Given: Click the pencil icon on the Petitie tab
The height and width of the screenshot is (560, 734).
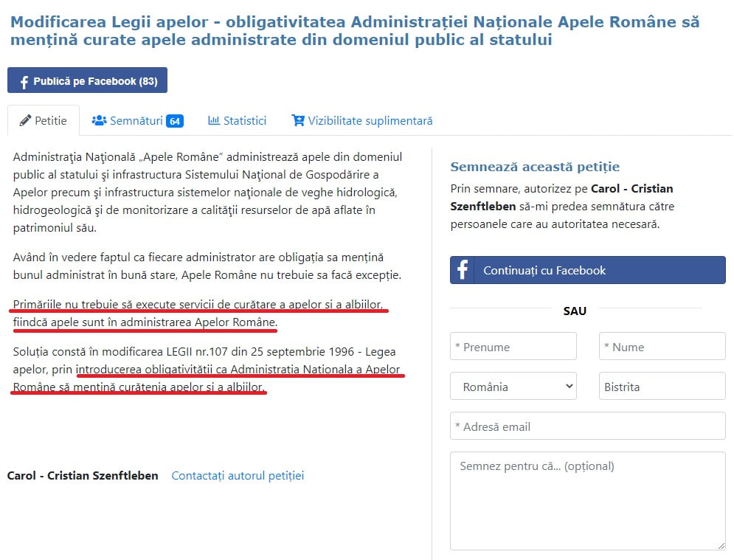Looking at the screenshot, I should 25,120.
